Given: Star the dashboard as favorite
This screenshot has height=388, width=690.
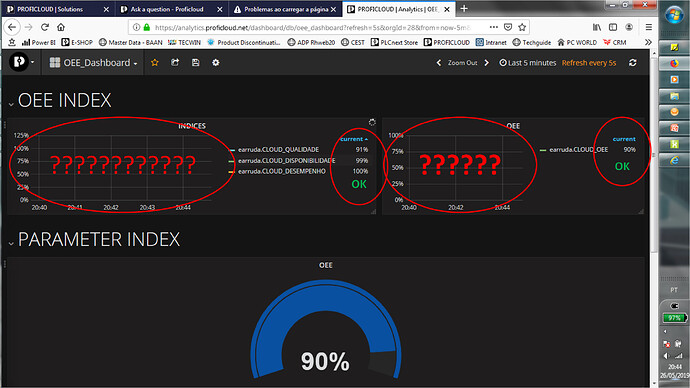Looking at the screenshot, I should [154, 62].
